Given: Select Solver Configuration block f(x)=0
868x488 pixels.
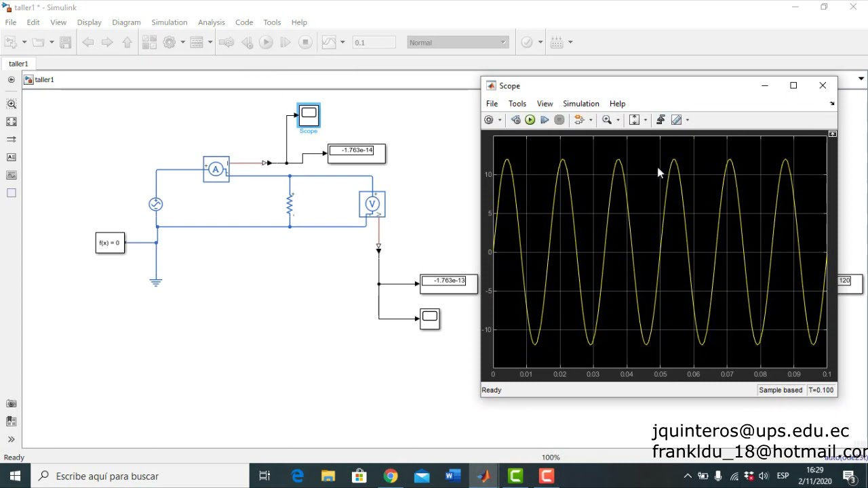Looking at the screenshot, I should 110,243.
